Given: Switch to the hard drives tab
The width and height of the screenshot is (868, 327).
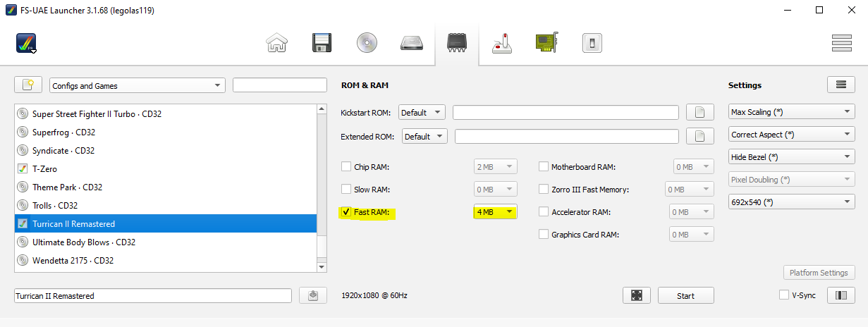Looking at the screenshot, I should point(412,43).
